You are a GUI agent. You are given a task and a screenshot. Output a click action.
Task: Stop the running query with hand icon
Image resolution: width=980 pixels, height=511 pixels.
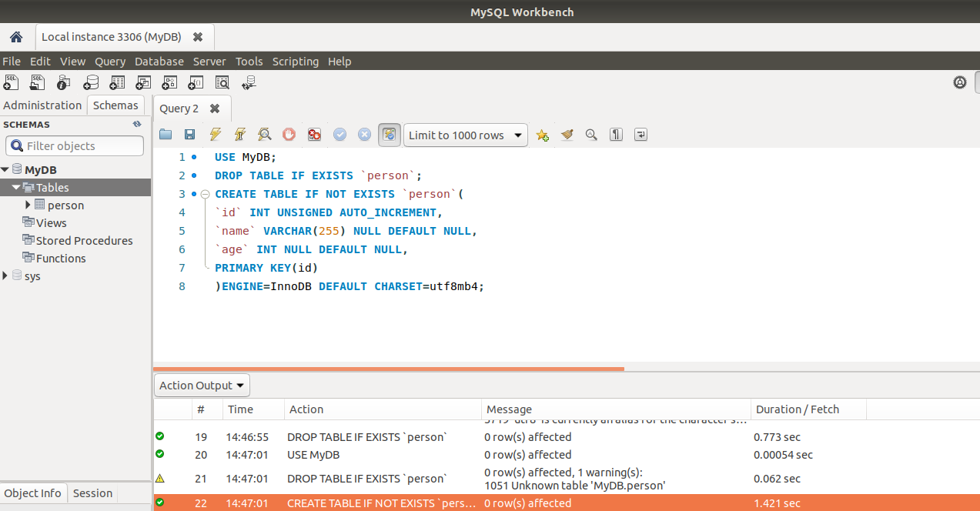tap(289, 135)
